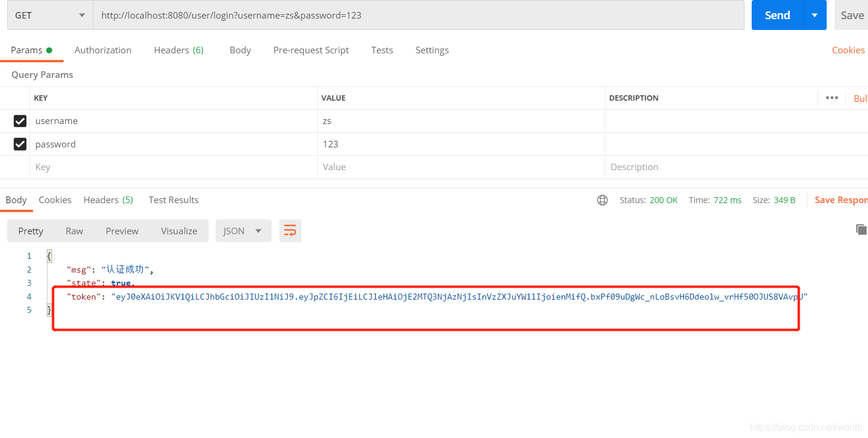868x438 pixels.
Task: Open the Authorization tab
Action: point(103,50)
